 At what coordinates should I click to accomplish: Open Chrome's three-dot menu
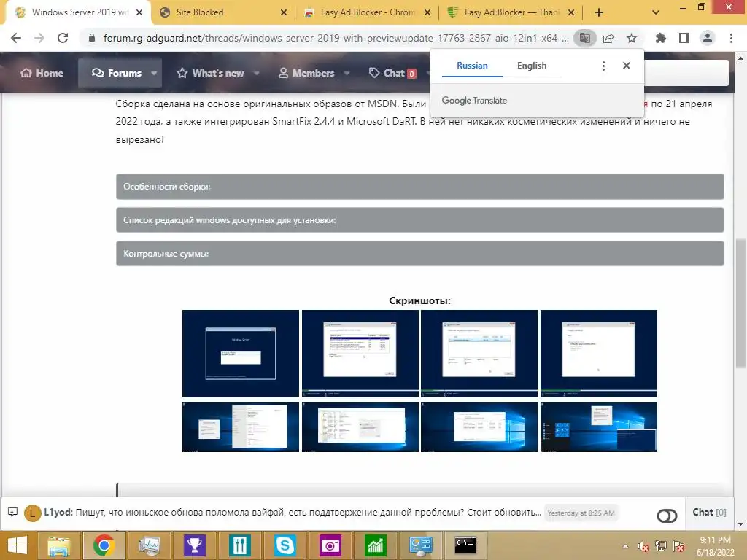(731, 38)
